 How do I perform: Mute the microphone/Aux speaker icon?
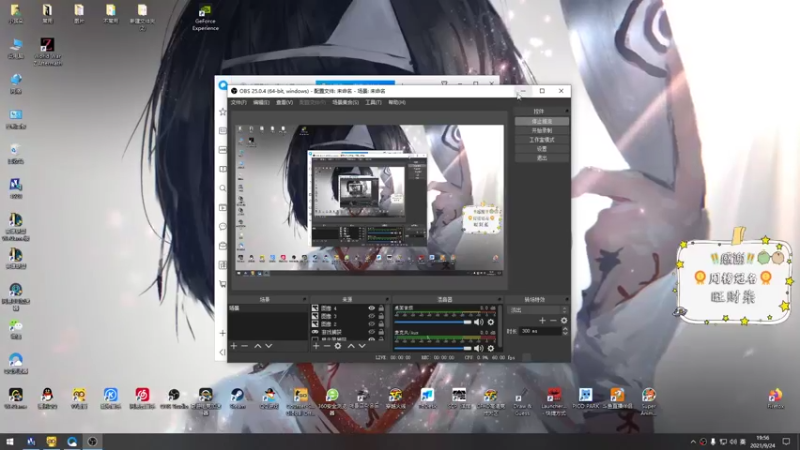479,348
